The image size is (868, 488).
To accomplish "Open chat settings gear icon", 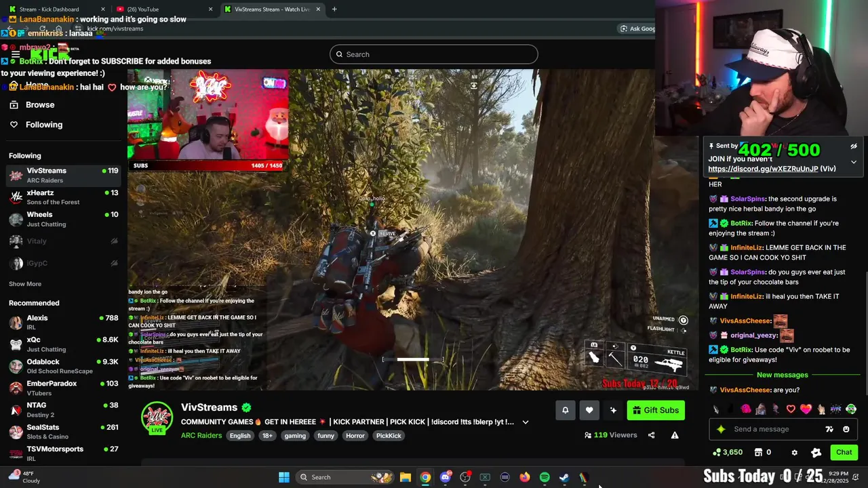I will 795,453.
